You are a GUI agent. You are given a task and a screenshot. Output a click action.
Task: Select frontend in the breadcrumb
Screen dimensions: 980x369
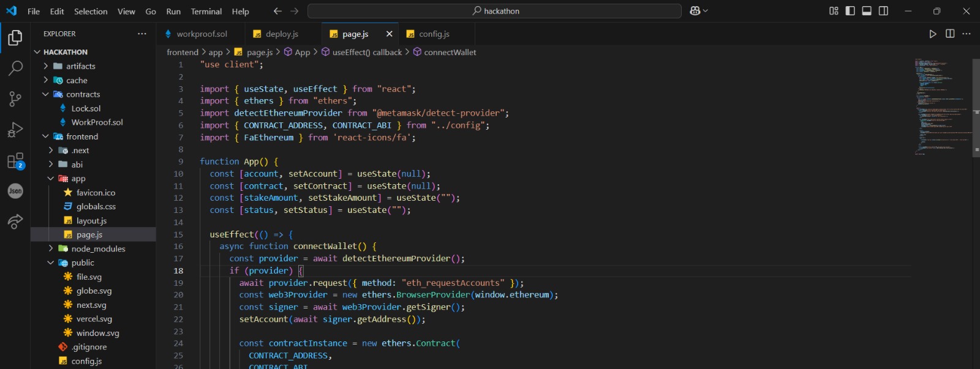click(183, 52)
